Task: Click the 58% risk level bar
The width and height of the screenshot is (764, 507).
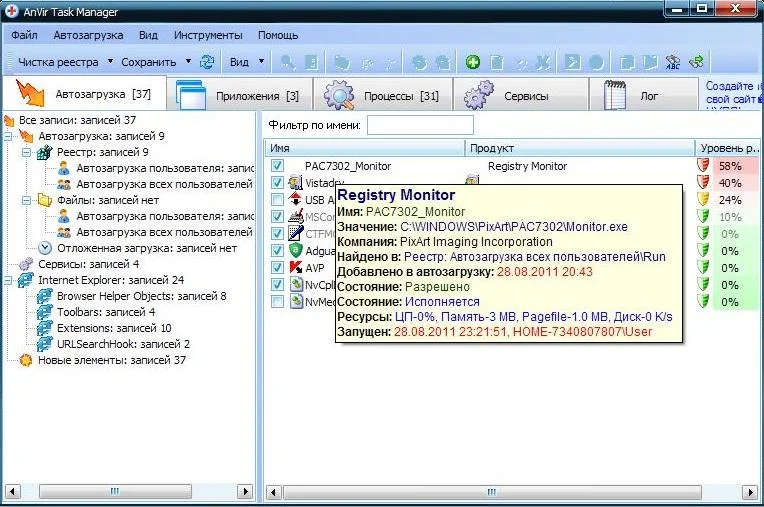Action: [736, 166]
